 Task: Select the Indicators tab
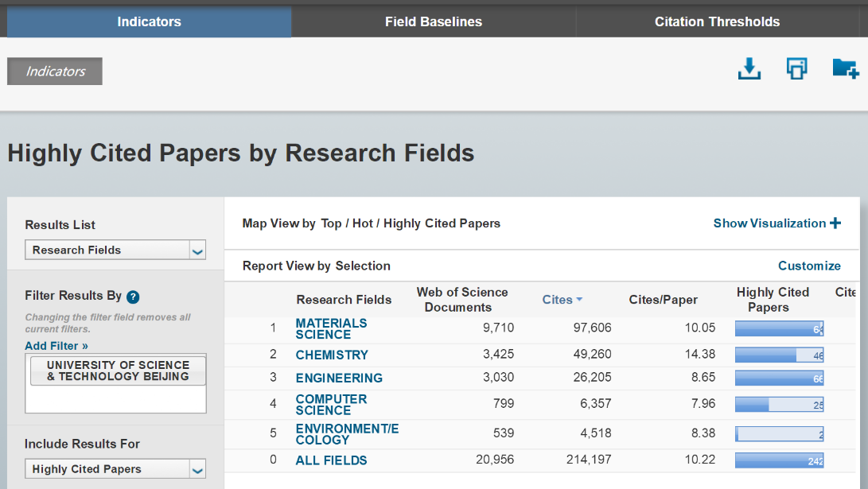[149, 21]
